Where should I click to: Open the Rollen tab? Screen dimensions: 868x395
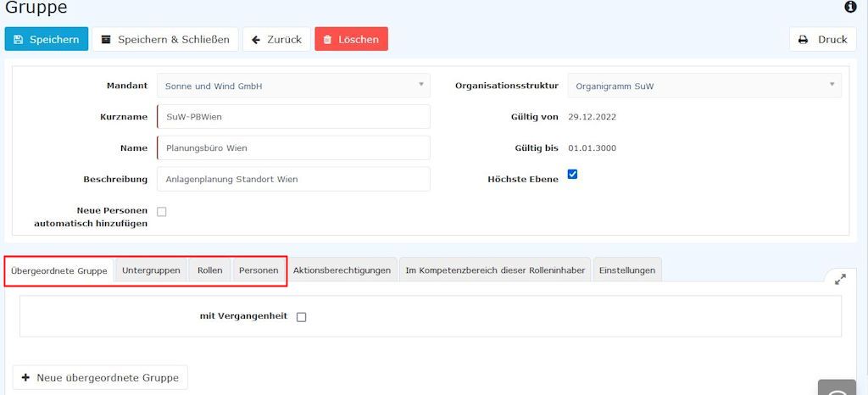pos(209,270)
